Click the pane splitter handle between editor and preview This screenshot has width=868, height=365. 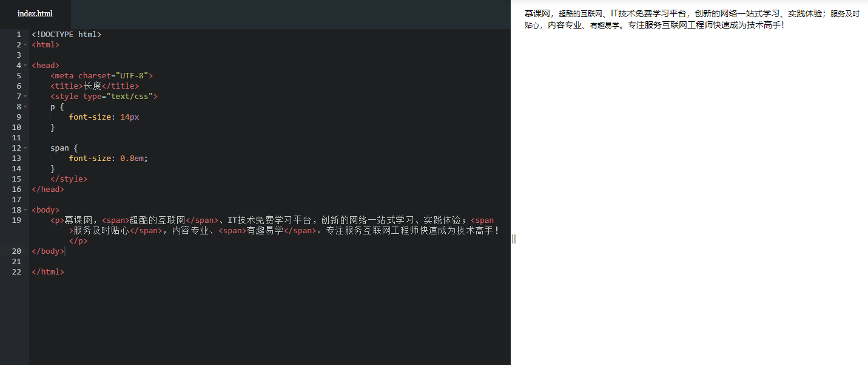point(513,239)
